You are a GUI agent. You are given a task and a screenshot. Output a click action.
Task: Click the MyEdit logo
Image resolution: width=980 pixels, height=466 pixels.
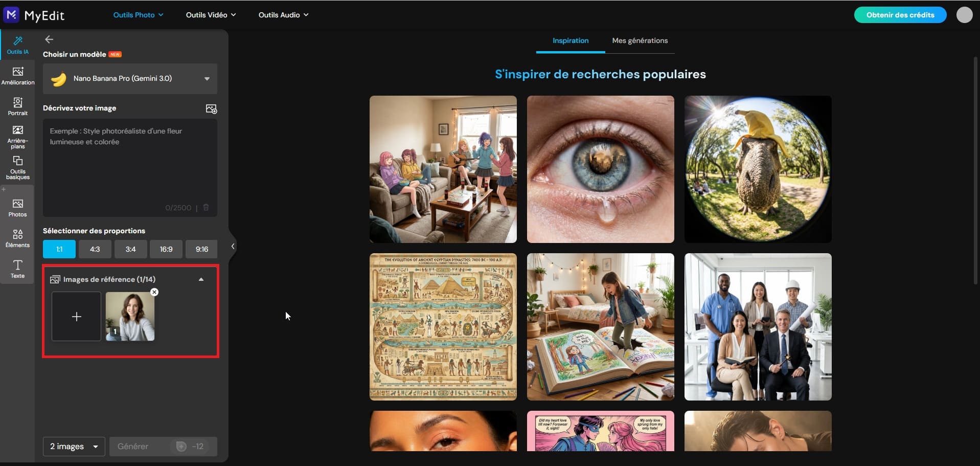(x=34, y=15)
